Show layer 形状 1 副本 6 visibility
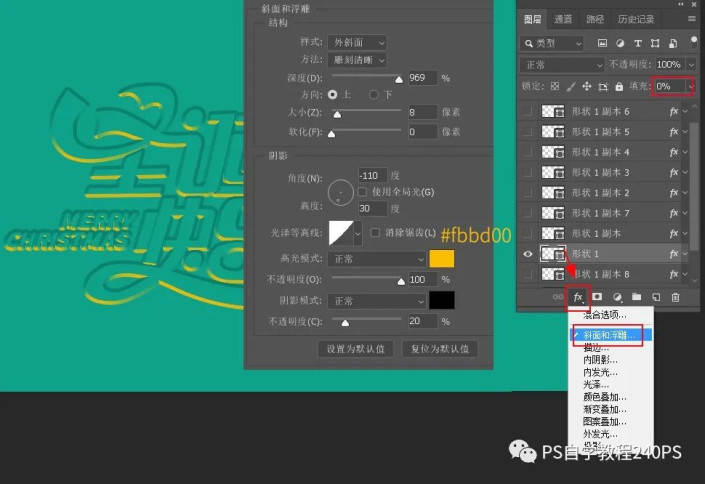 pos(528,112)
